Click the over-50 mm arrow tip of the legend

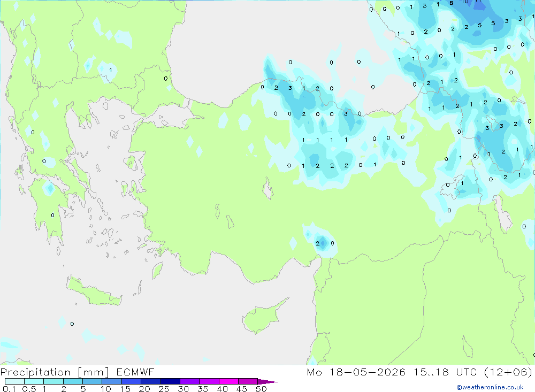coord(267,382)
